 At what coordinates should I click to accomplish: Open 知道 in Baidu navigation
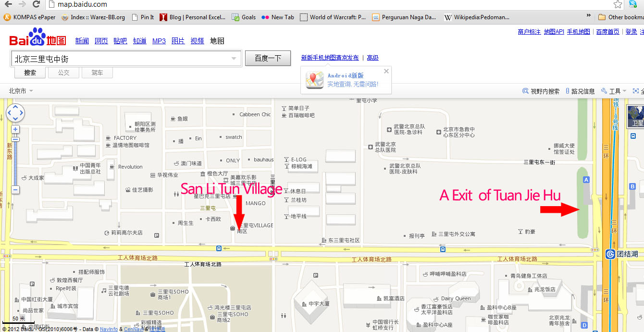coord(140,41)
